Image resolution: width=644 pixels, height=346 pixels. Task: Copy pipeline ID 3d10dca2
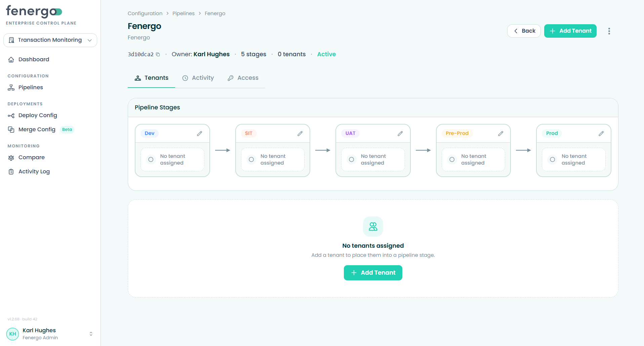(158, 55)
